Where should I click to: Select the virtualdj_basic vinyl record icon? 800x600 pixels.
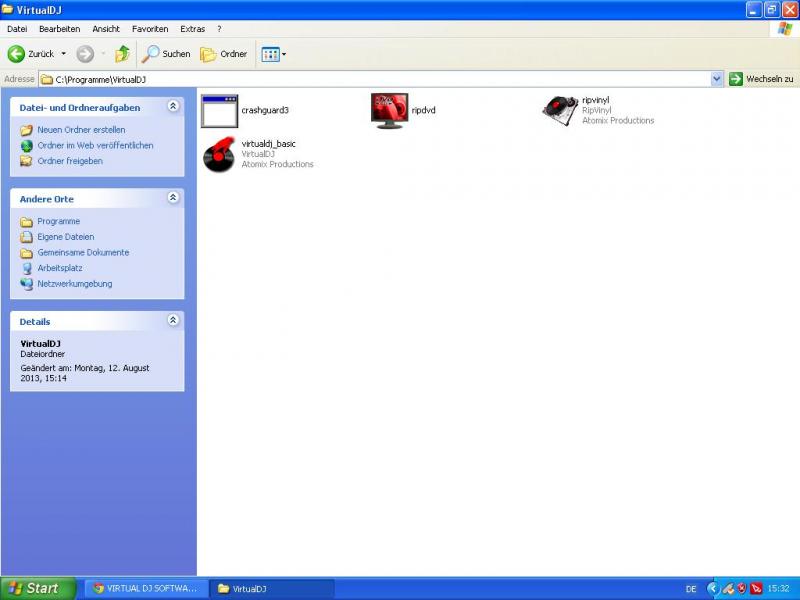pos(219,155)
